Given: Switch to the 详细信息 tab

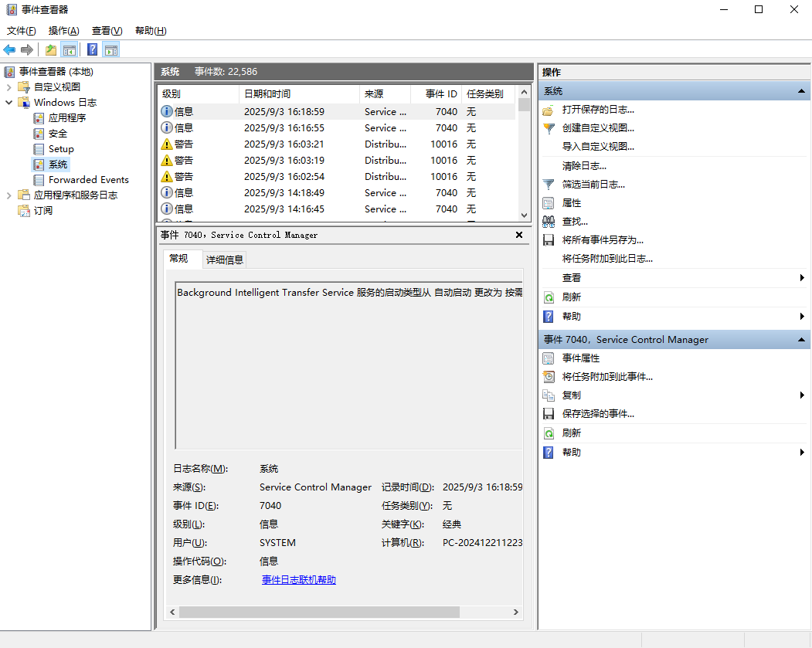Looking at the screenshot, I should pyautogui.click(x=225, y=260).
